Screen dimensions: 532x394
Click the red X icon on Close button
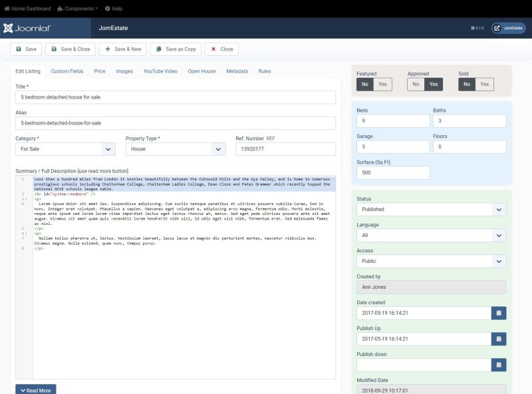[x=212, y=49]
